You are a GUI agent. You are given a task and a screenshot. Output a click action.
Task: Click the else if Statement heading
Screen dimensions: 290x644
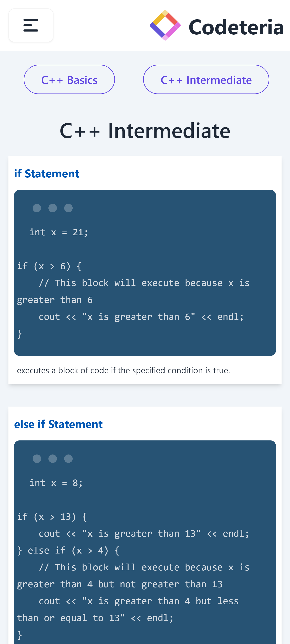(x=58, y=424)
